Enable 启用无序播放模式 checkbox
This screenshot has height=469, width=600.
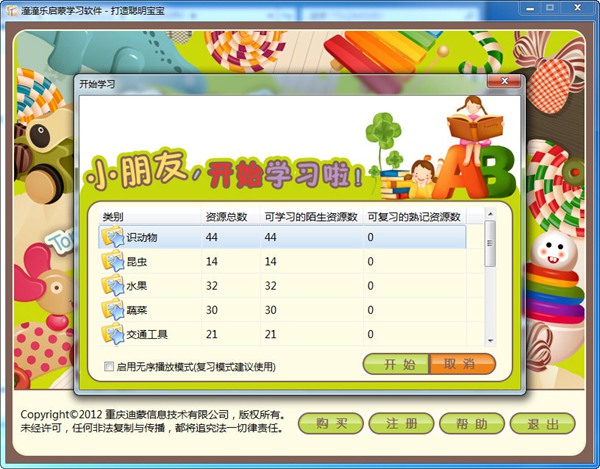point(109,366)
